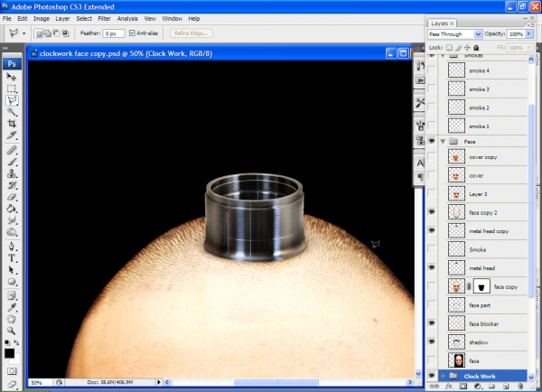Show the smoke 4 layer
This screenshot has height=392, width=542.
click(x=432, y=70)
